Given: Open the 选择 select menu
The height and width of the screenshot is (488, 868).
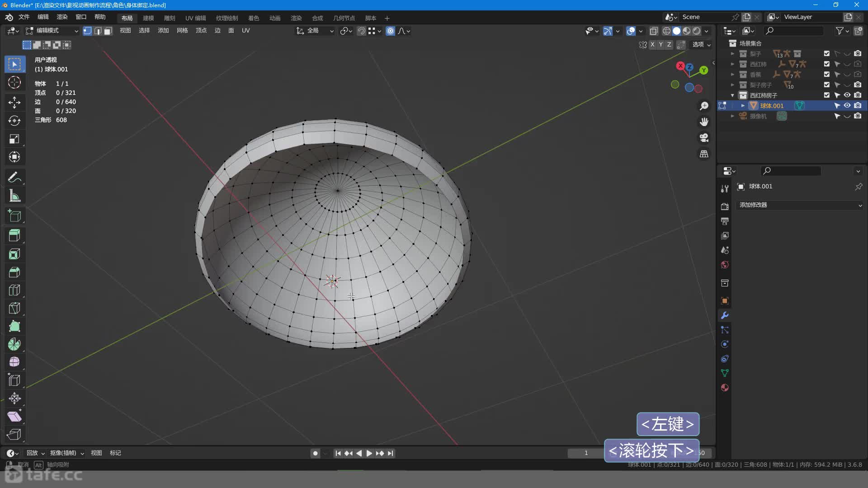Looking at the screenshot, I should [x=144, y=31].
